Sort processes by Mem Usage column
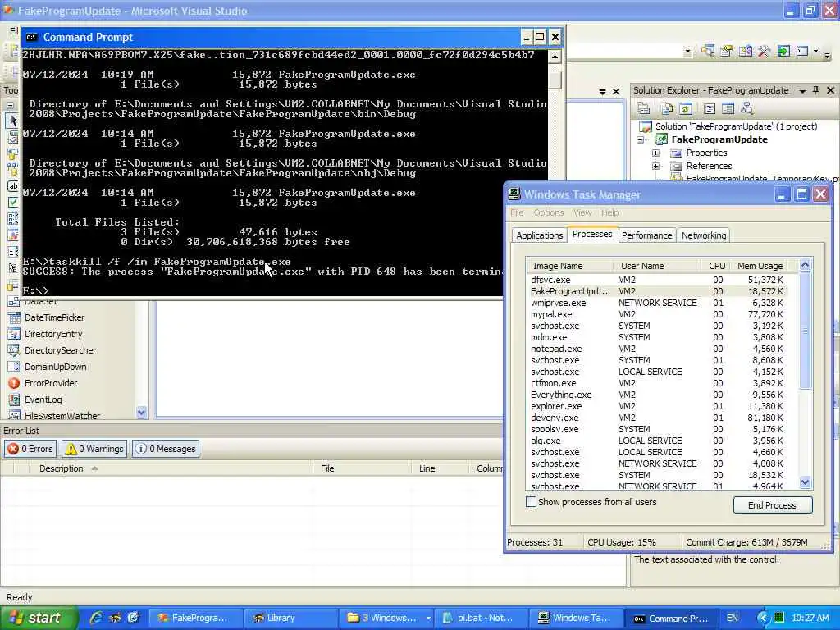The image size is (840, 630). coord(760,266)
